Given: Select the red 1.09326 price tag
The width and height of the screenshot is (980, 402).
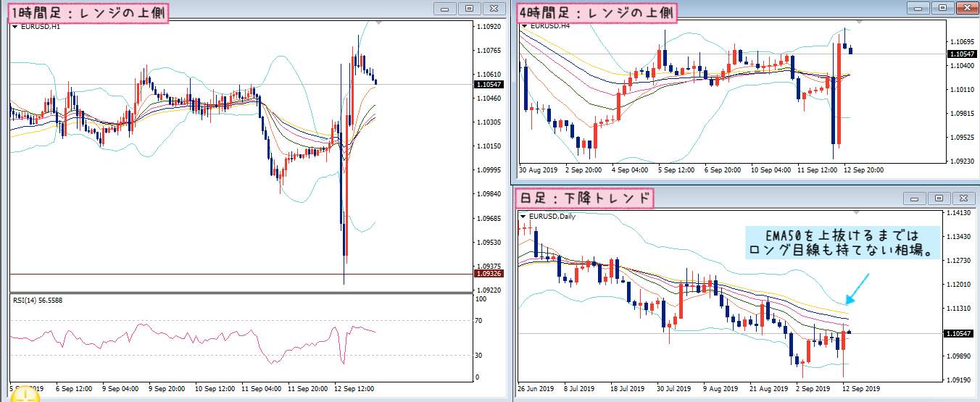Looking at the screenshot, I should click(488, 274).
